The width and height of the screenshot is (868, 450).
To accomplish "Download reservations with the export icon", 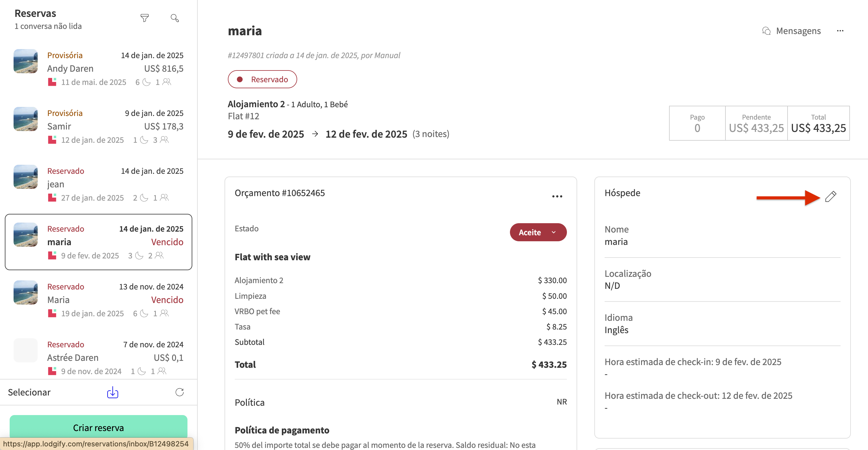I will coord(112,392).
